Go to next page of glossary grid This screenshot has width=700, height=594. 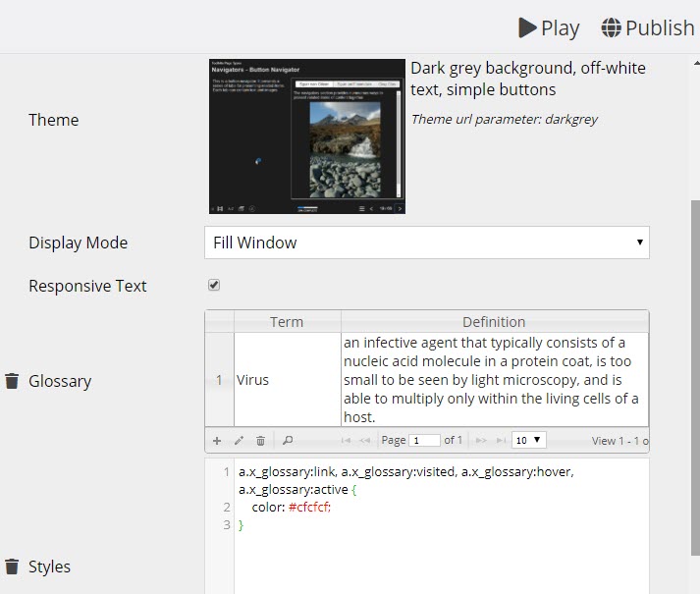481,441
